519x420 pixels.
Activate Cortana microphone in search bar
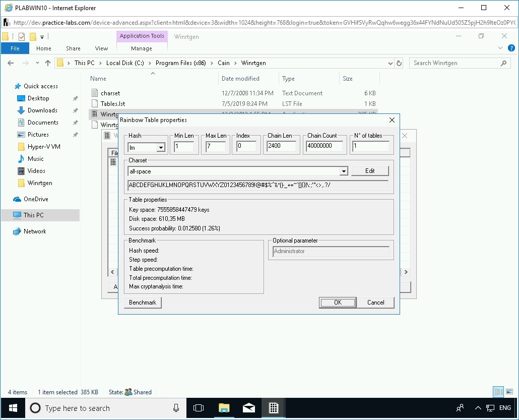(x=175, y=408)
